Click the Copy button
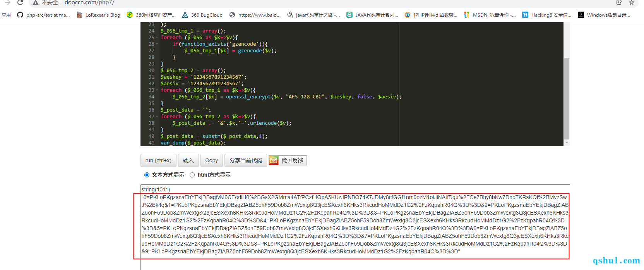Viewport: 644px width, 270px height. point(211,160)
